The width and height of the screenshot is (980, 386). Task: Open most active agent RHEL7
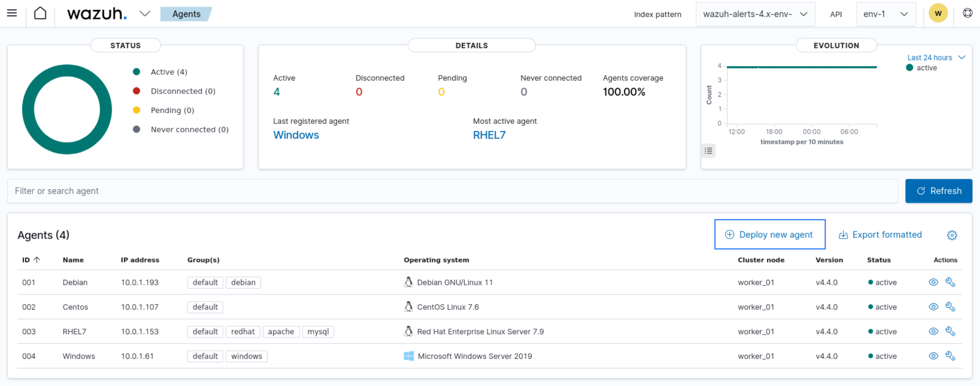(489, 135)
